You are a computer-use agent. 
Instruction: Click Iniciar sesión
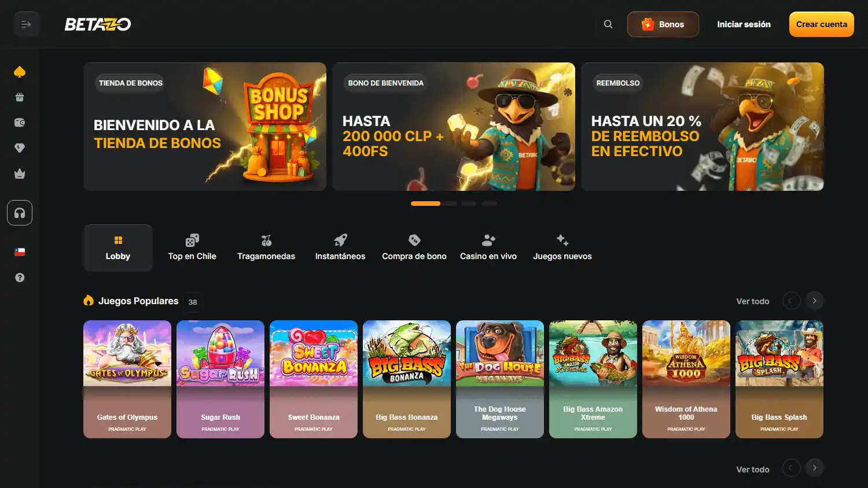(x=744, y=24)
